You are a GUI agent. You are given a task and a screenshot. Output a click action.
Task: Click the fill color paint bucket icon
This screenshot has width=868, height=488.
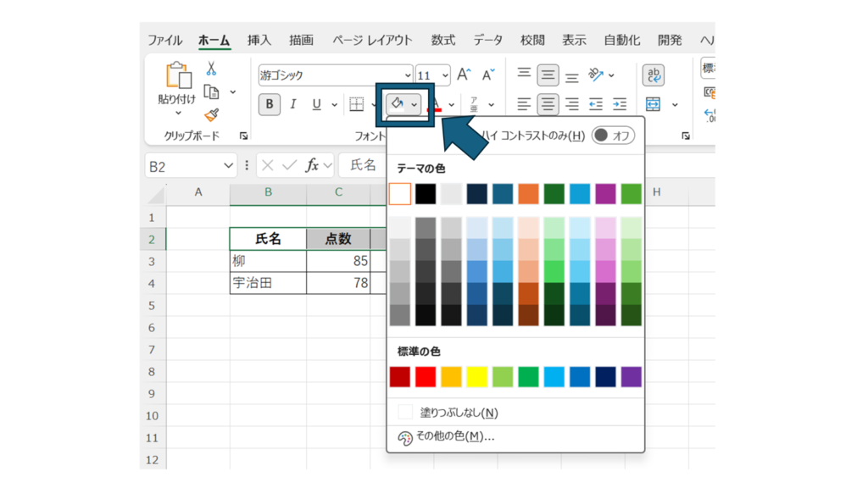396,104
